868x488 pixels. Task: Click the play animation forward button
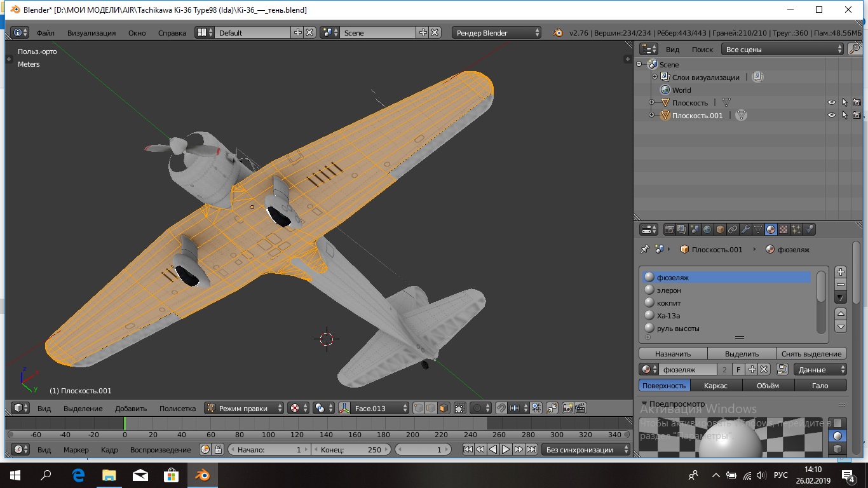pyautogui.click(x=506, y=449)
